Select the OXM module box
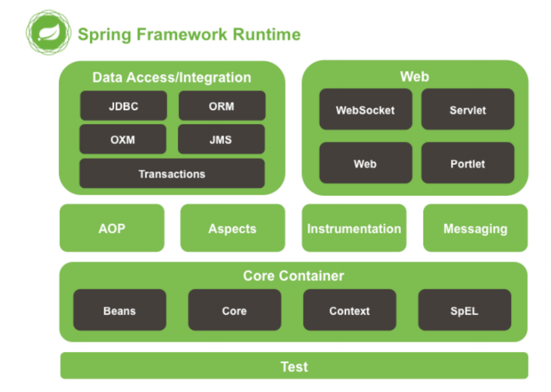 click(122, 139)
